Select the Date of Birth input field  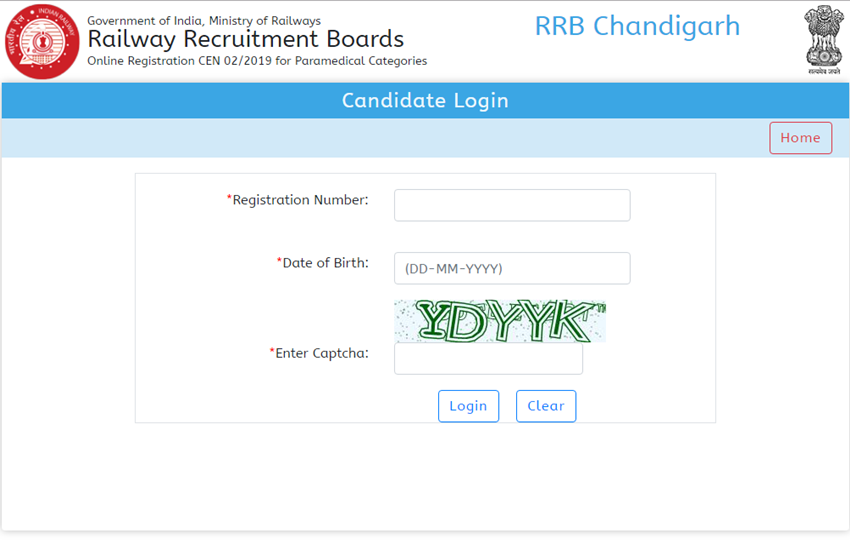[x=512, y=268]
